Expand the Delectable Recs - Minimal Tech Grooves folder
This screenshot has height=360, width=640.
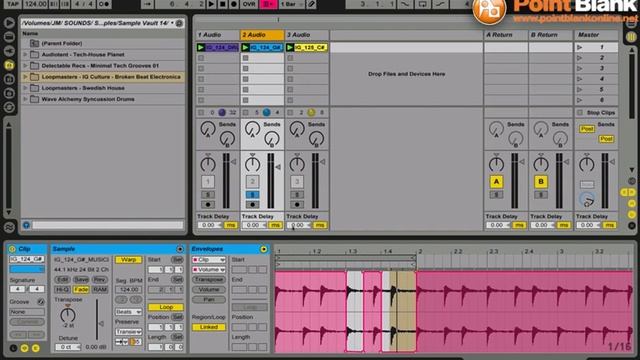(25, 65)
